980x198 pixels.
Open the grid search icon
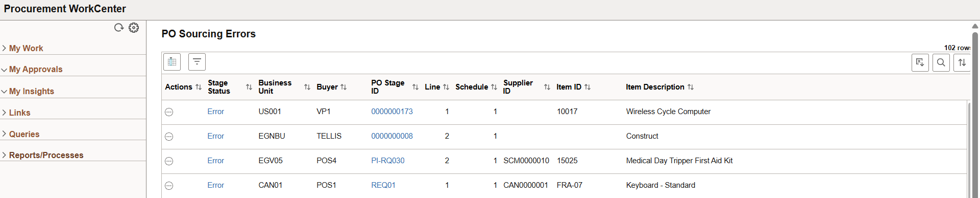pos(941,62)
